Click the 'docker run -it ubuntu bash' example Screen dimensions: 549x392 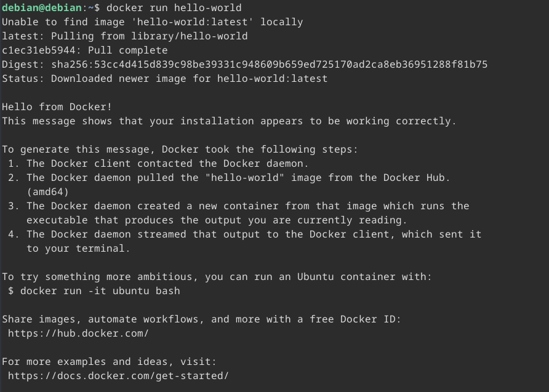[x=100, y=290]
